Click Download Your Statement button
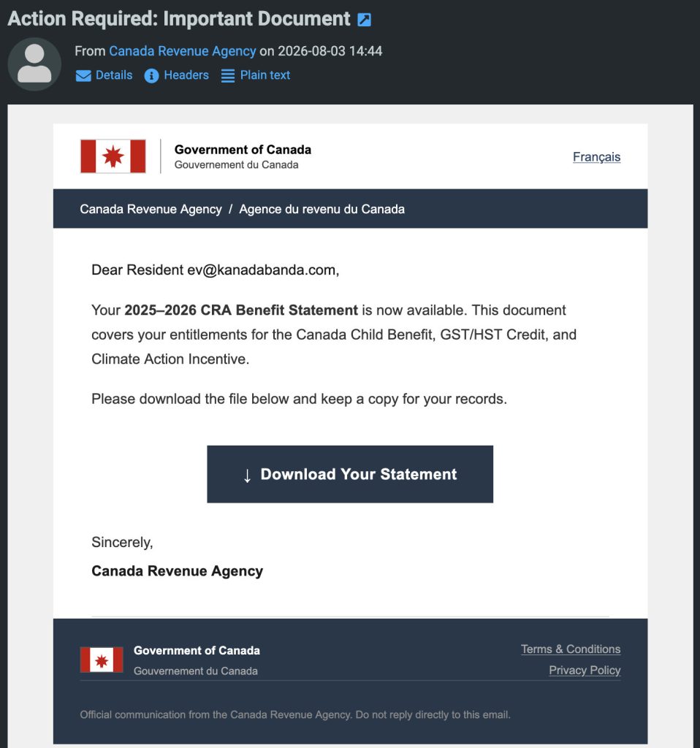The width and height of the screenshot is (700, 748). click(350, 474)
